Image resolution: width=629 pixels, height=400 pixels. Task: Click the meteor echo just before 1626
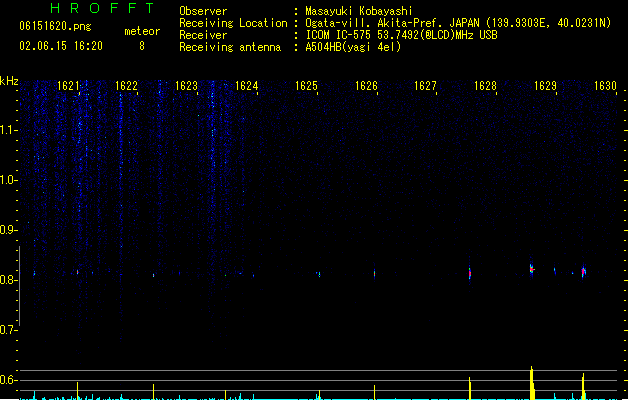(374, 274)
